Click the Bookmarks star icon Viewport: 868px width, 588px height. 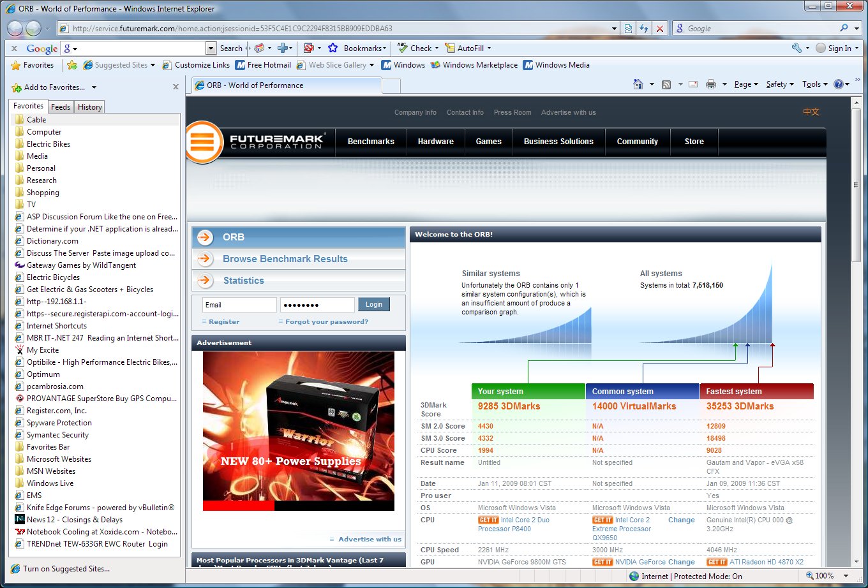(333, 48)
